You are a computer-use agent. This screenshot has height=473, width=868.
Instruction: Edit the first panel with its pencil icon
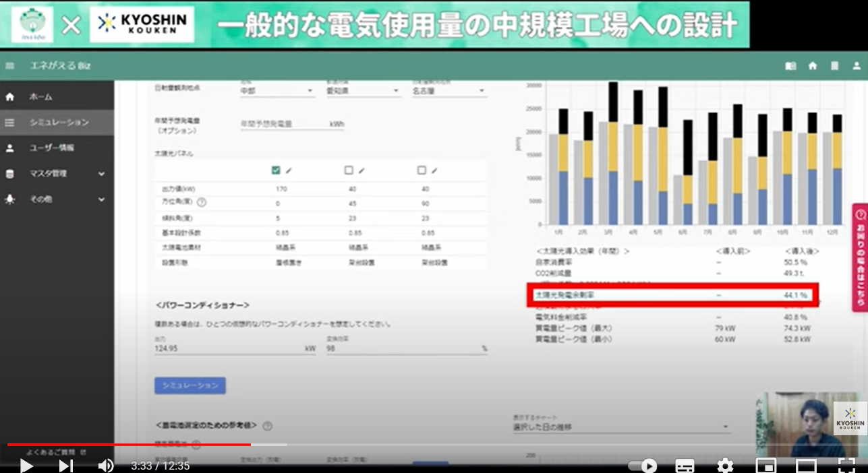289,171
